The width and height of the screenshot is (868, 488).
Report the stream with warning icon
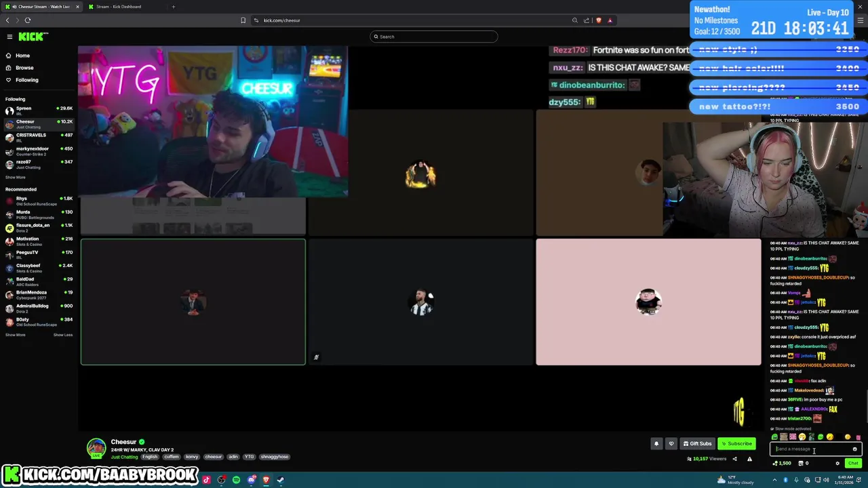point(749,459)
